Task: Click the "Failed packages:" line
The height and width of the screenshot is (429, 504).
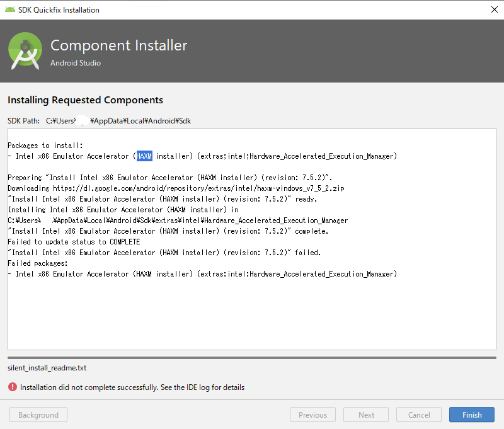Action: pos(38,263)
